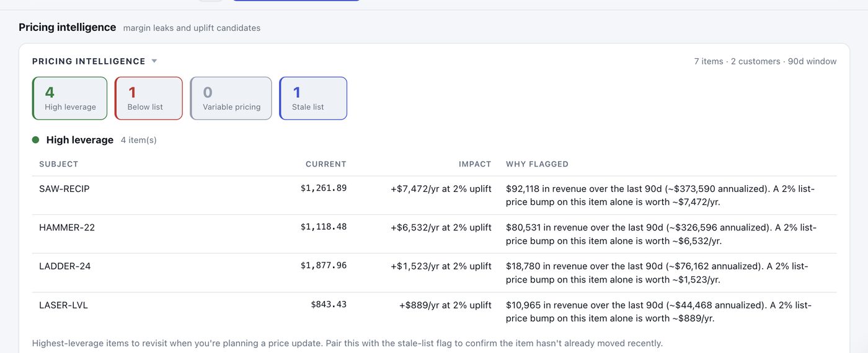Click the $10,965 revenue explanation text

(x=658, y=312)
